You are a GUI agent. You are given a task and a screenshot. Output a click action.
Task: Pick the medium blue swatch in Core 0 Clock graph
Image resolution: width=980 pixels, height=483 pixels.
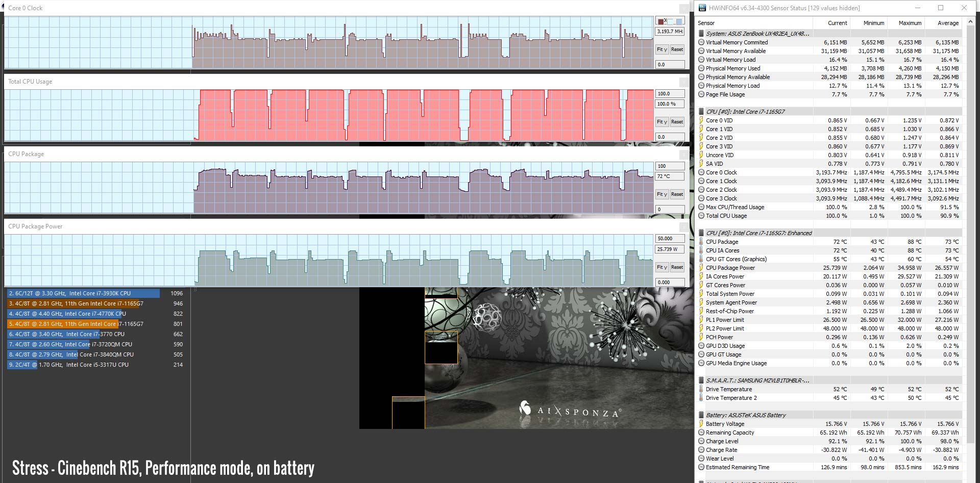point(679,21)
